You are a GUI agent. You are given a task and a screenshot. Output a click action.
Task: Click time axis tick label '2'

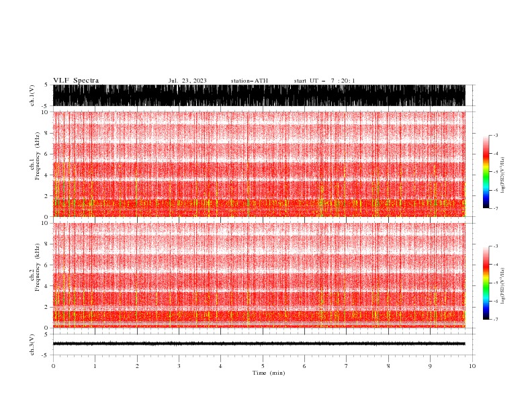point(137,366)
